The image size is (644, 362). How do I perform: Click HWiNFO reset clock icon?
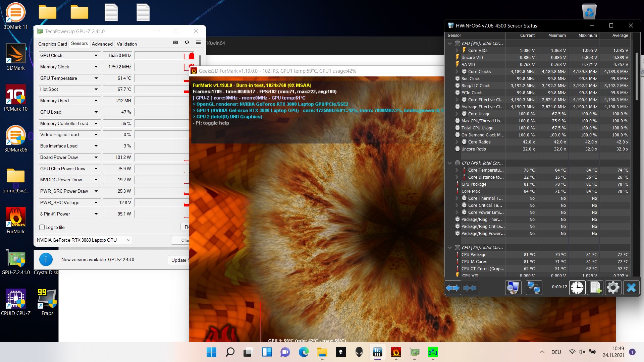click(x=577, y=288)
